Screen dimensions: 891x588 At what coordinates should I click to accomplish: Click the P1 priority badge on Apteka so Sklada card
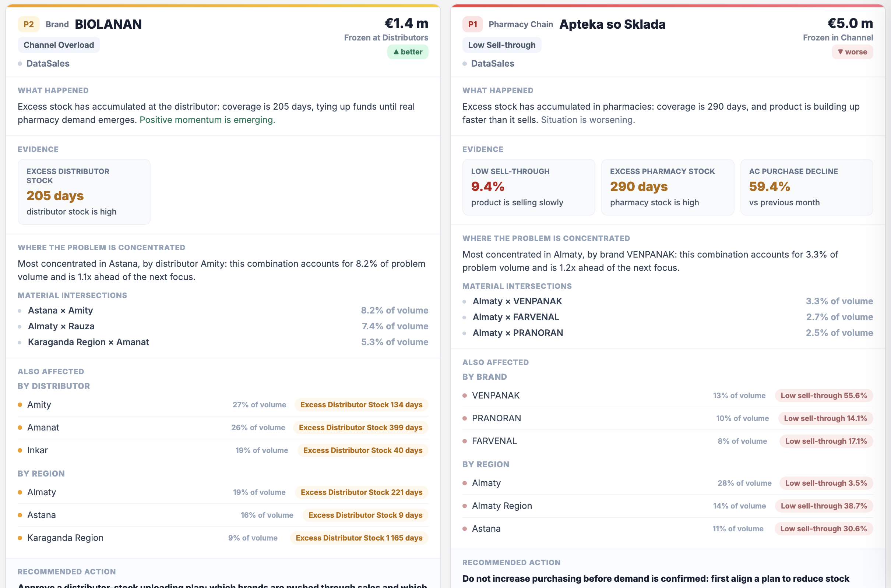[x=473, y=24]
